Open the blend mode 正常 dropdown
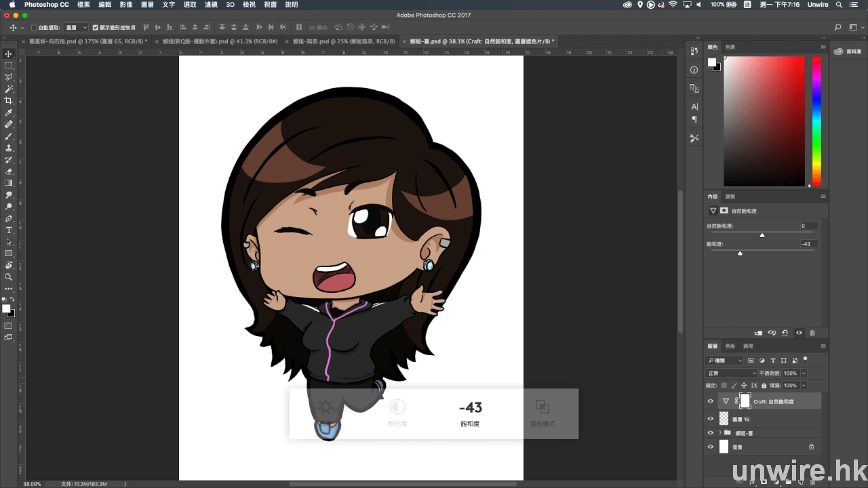This screenshot has width=868, height=488. tap(732, 373)
